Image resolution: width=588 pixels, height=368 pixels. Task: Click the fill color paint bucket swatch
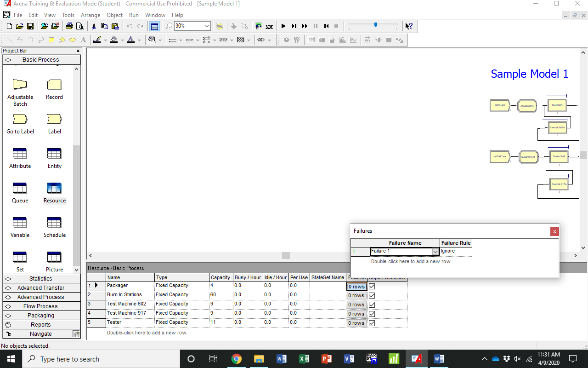114,40
